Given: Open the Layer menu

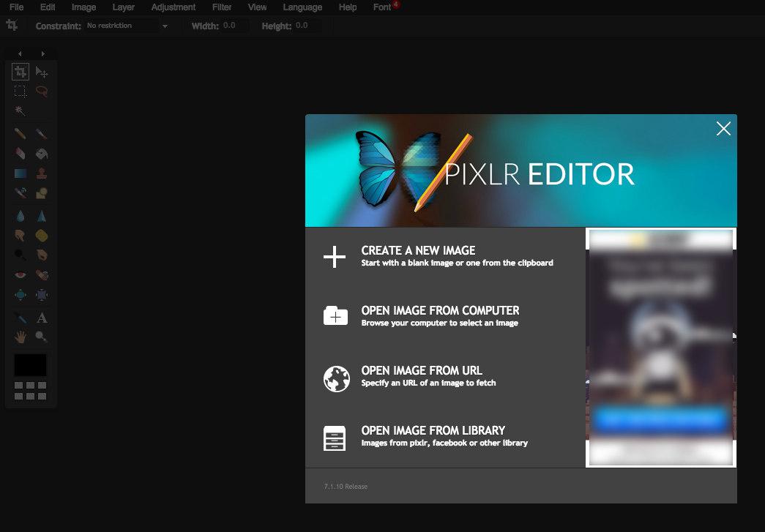Looking at the screenshot, I should [124, 7].
